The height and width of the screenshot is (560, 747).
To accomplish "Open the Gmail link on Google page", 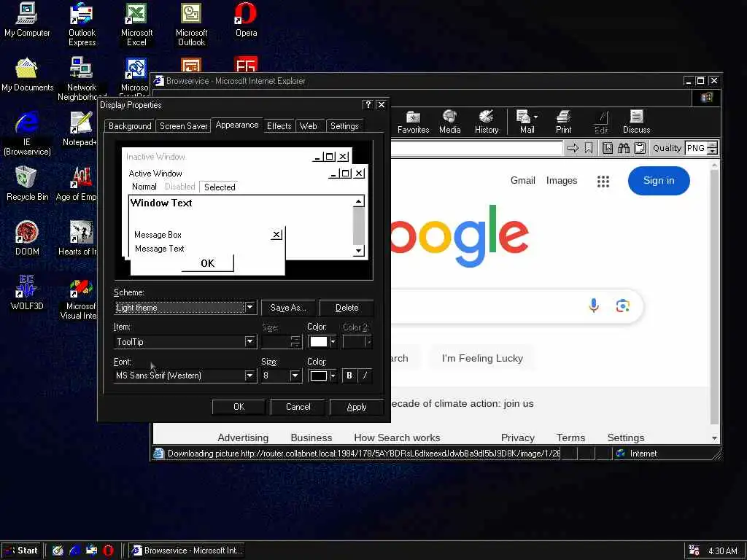I will point(522,181).
